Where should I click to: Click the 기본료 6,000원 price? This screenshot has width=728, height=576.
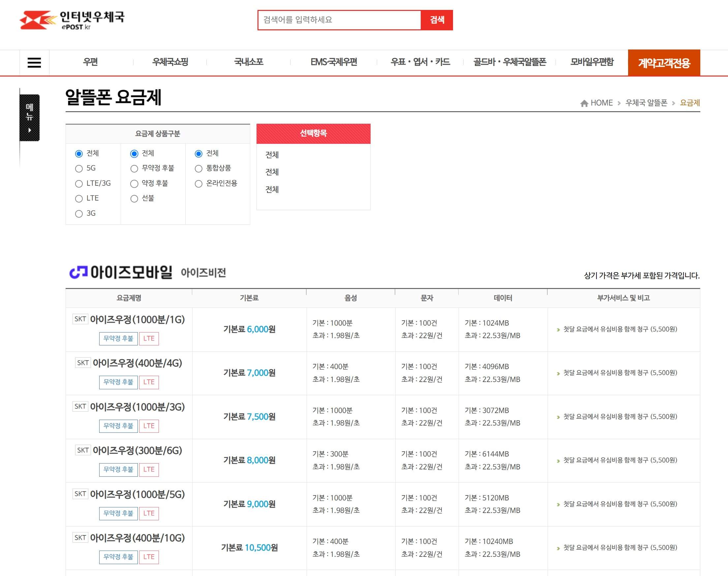pyautogui.click(x=249, y=329)
